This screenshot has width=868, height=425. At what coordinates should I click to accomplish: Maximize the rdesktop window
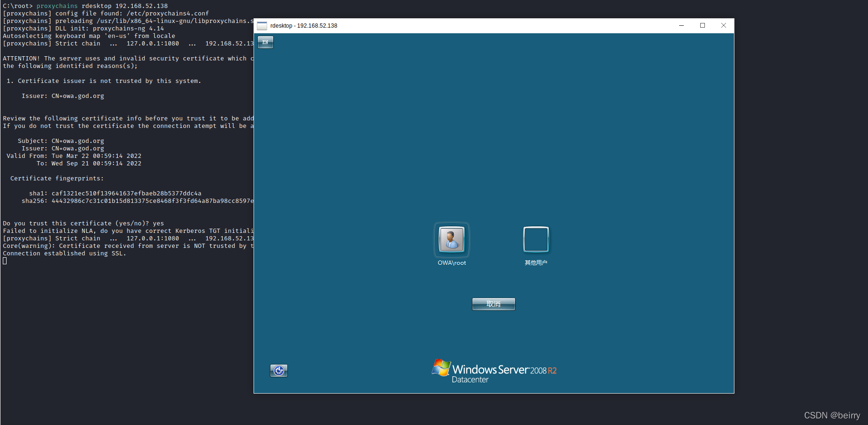point(703,26)
